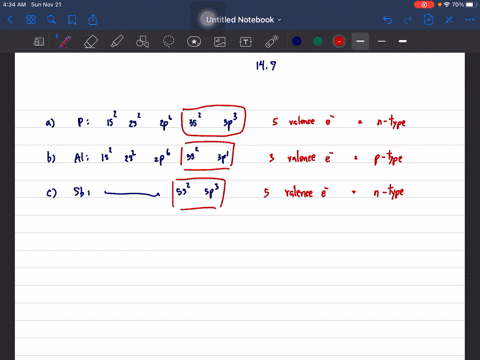Open the Elements sticker tool

(x=194, y=42)
